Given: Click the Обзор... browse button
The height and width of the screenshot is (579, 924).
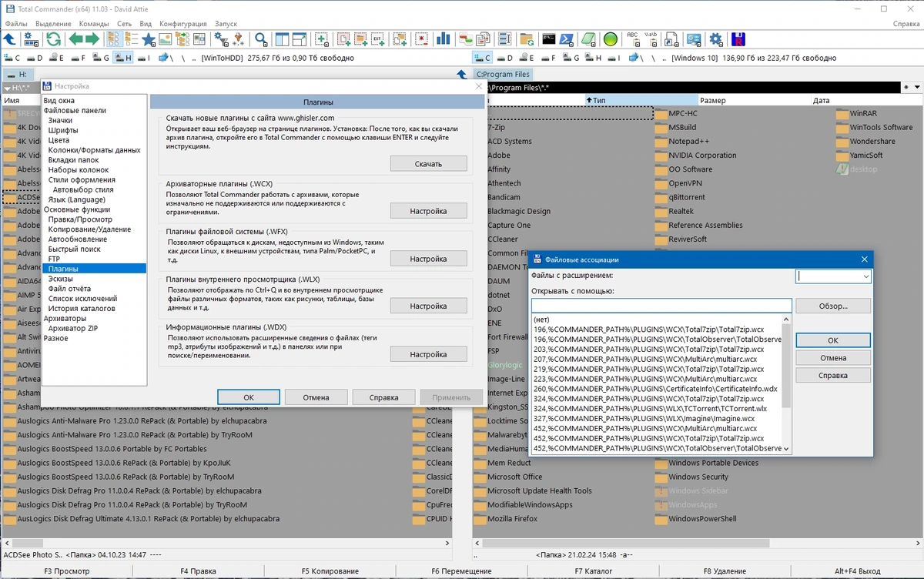Looking at the screenshot, I should (833, 306).
